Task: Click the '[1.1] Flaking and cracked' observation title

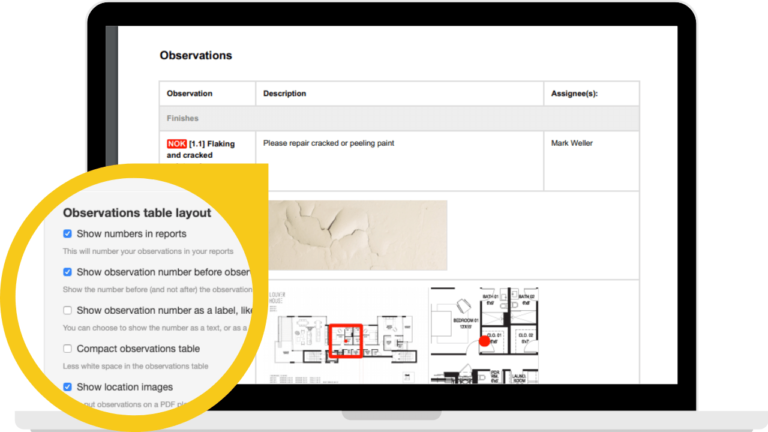Action: [x=201, y=149]
